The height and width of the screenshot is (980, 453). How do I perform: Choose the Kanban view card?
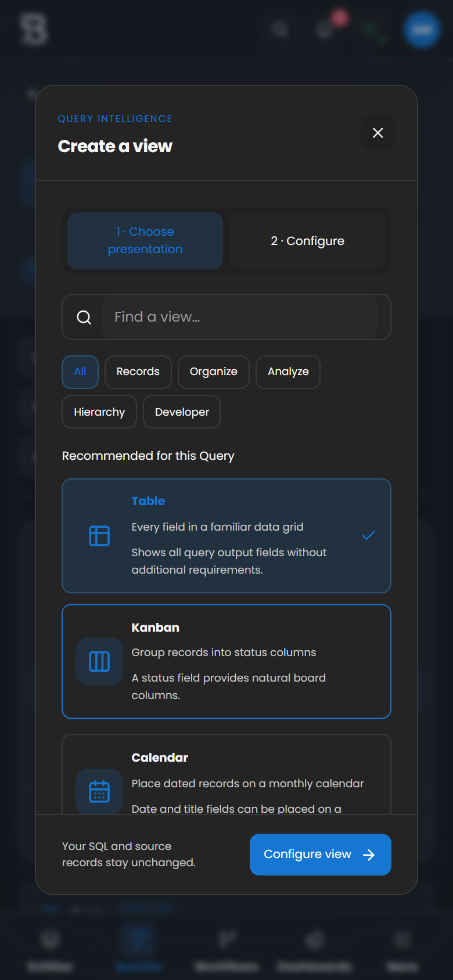pos(227,661)
